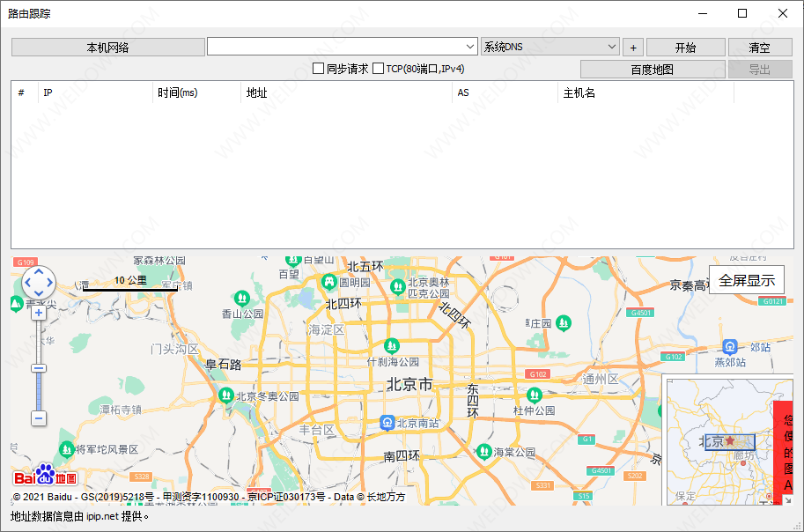This screenshot has width=804, height=532.
Task: Zoom in with the map plus button
Action: 39,313
